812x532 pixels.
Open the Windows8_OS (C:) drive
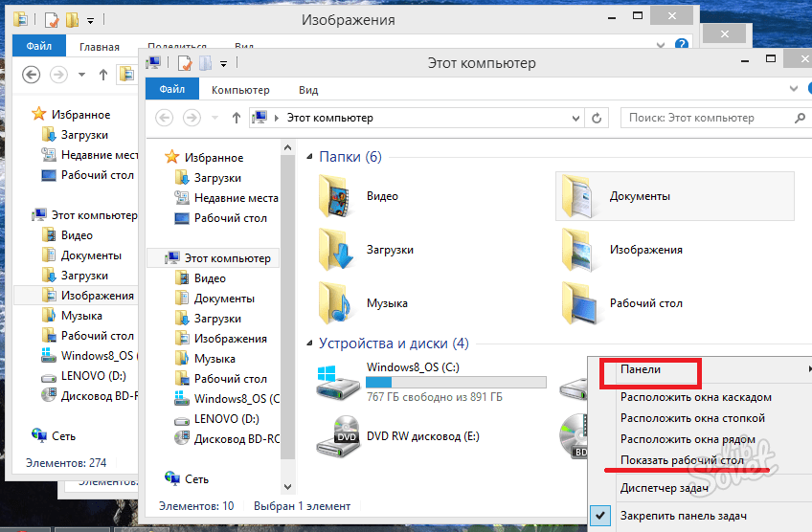[x=431, y=382]
